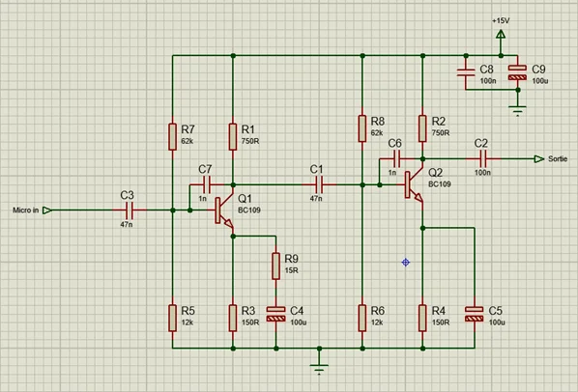Select the Sortie output terminal
The height and width of the screenshot is (392, 578).
pyautogui.click(x=539, y=159)
